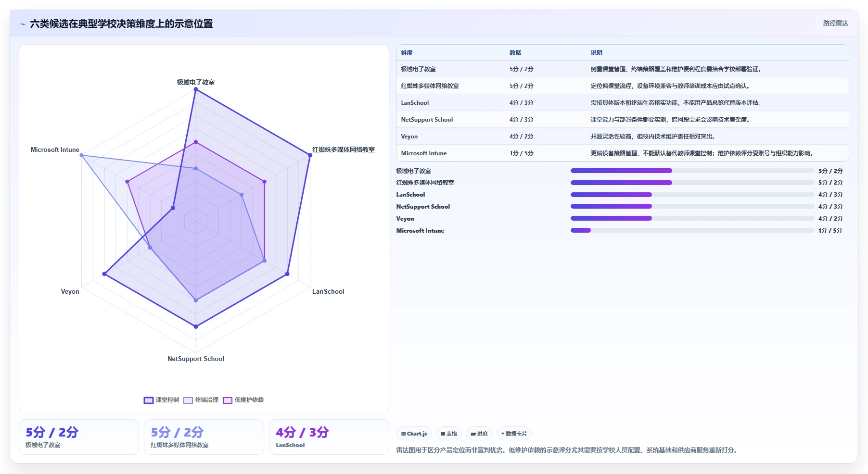The width and height of the screenshot is (868, 474).
Task: Click the 维度 column header
Action: (407, 53)
